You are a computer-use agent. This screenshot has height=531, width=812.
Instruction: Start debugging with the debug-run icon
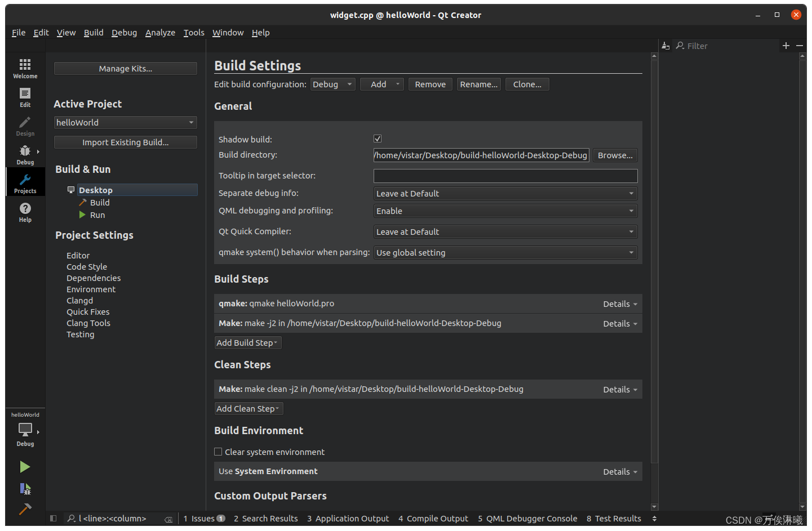[x=25, y=488]
